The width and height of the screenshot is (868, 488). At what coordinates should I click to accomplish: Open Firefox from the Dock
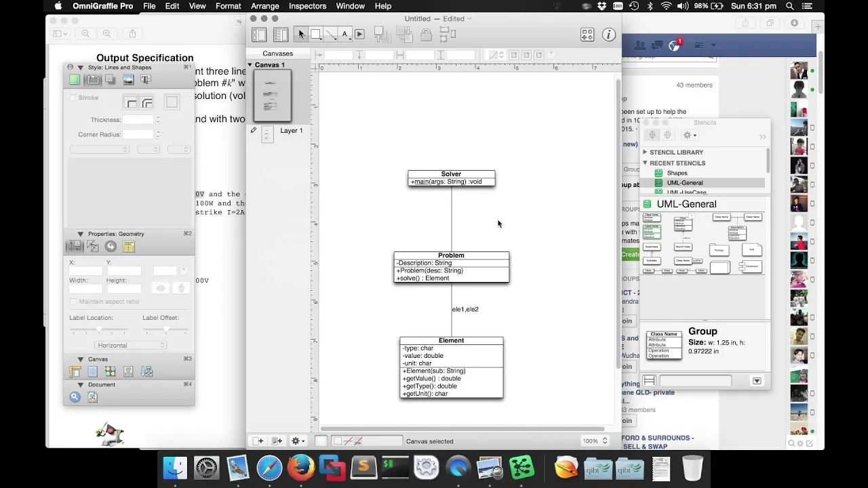coord(301,468)
